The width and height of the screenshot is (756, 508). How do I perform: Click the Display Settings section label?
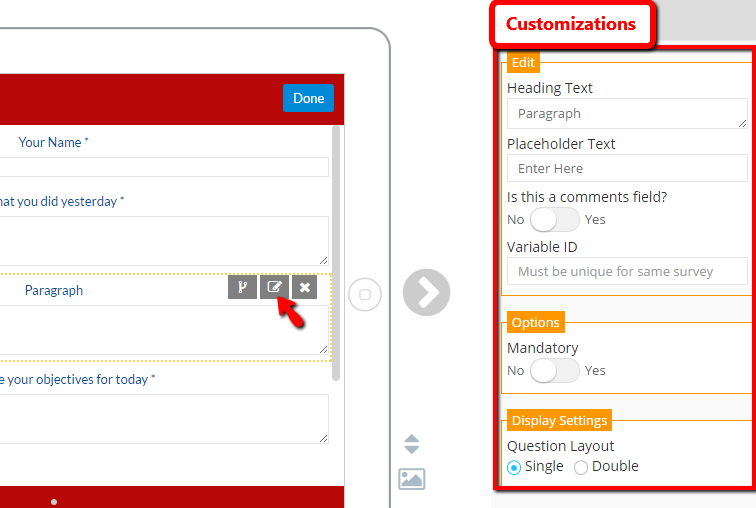tap(559, 420)
